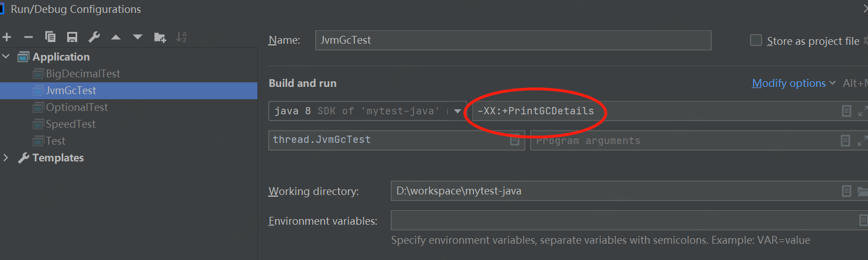Open Environment variables edit dialog icon
The width and height of the screenshot is (868, 260).
863,220
